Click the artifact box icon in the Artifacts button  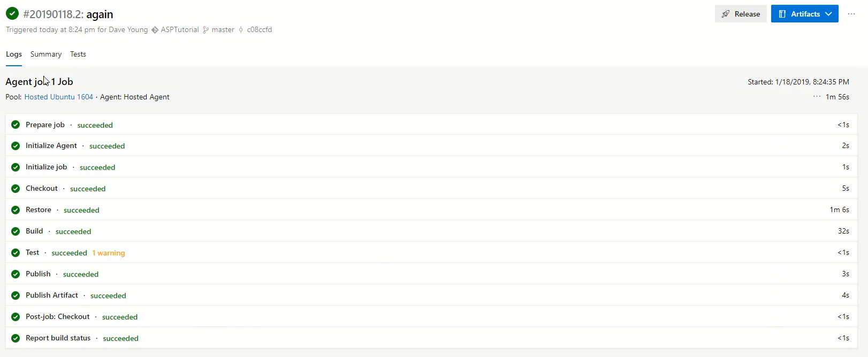click(x=782, y=14)
